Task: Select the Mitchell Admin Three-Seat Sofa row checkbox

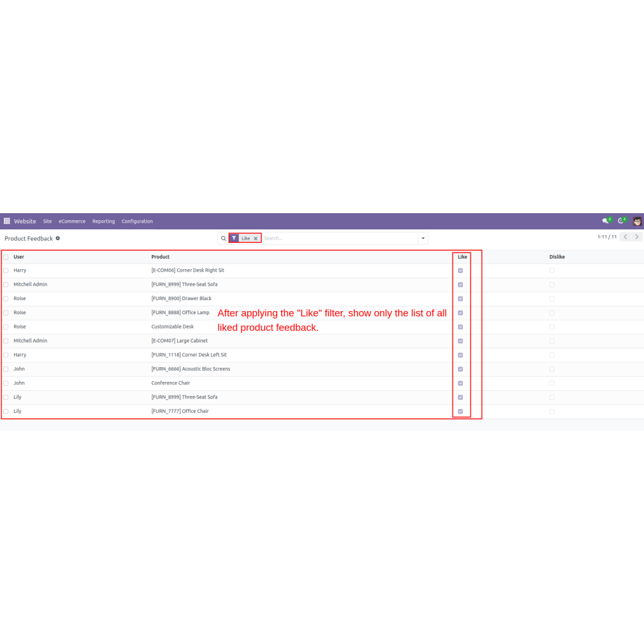Action: pyautogui.click(x=6, y=285)
